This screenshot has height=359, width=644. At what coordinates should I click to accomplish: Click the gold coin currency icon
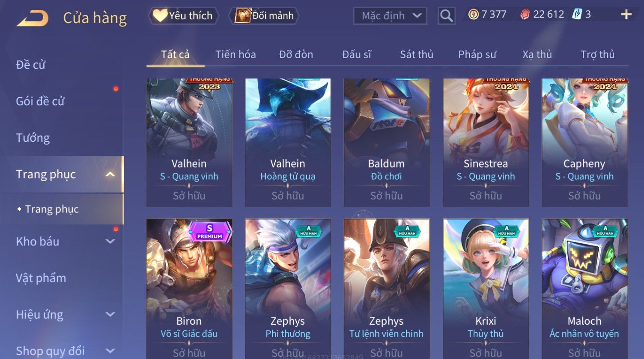coord(473,15)
